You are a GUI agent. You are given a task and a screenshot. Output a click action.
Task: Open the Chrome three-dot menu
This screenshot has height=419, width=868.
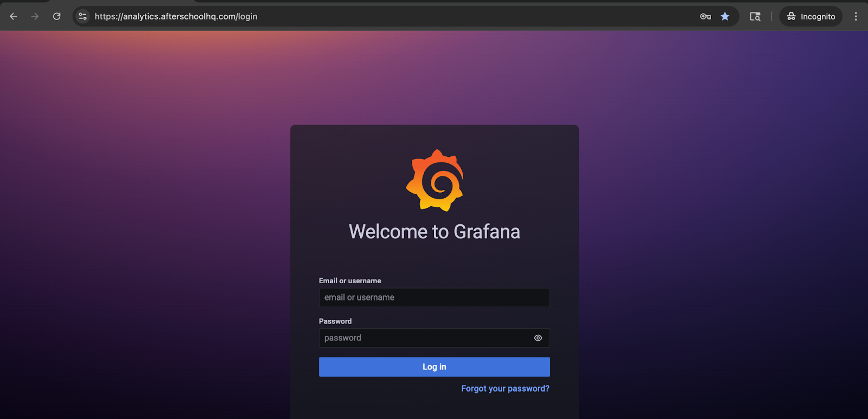point(856,16)
